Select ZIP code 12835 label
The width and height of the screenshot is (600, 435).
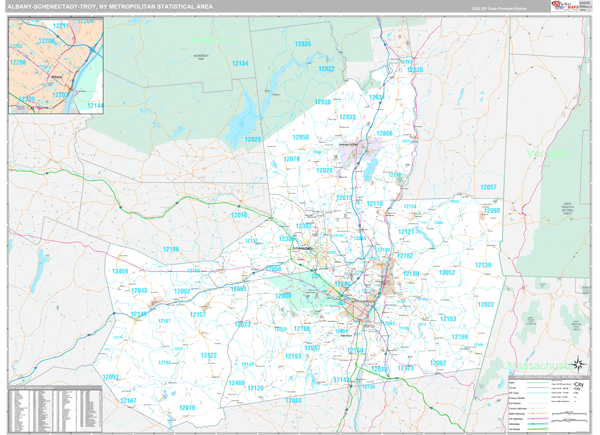tap(303, 44)
